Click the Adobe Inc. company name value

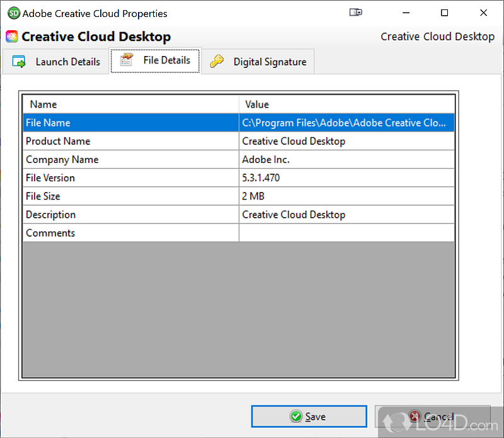(x=266, y=160)
